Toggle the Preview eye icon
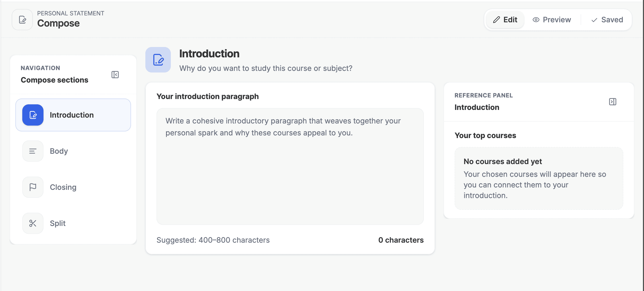 (x=536, y=20)
